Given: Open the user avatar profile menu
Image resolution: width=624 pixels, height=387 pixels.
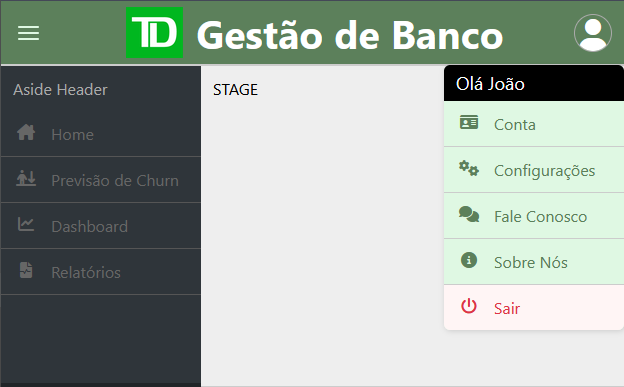Looking at the screenshot, I should [x=593, y=33].
